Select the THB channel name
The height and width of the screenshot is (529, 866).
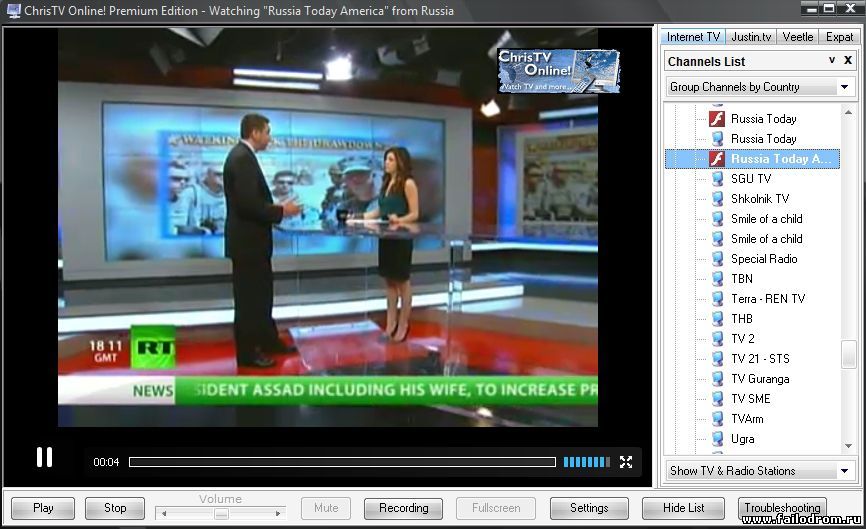[742, 319]
